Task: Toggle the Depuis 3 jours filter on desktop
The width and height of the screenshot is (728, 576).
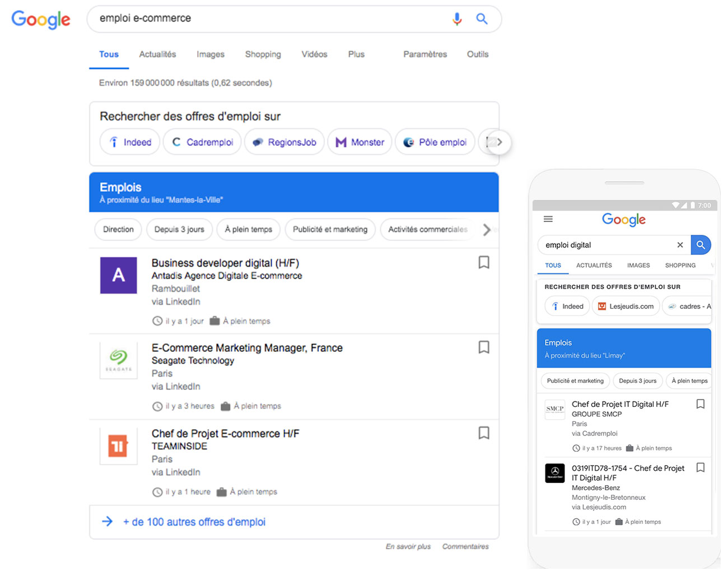Action: coord(179,229)
